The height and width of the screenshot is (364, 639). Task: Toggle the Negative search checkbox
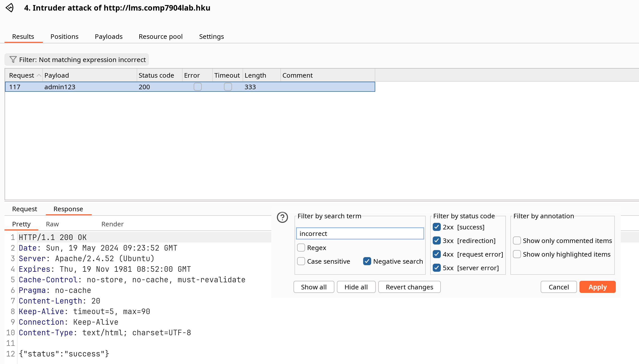pyautogui.click(x=367, y=261)
